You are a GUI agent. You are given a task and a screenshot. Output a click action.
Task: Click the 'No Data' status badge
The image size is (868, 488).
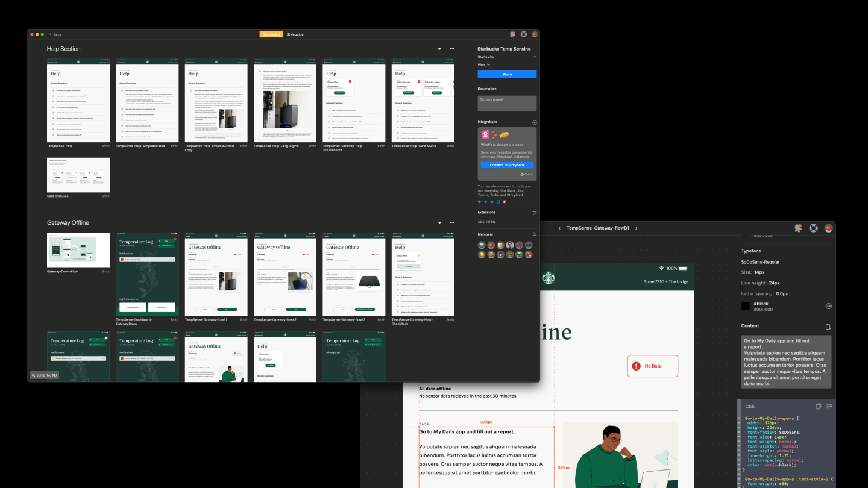653,366
